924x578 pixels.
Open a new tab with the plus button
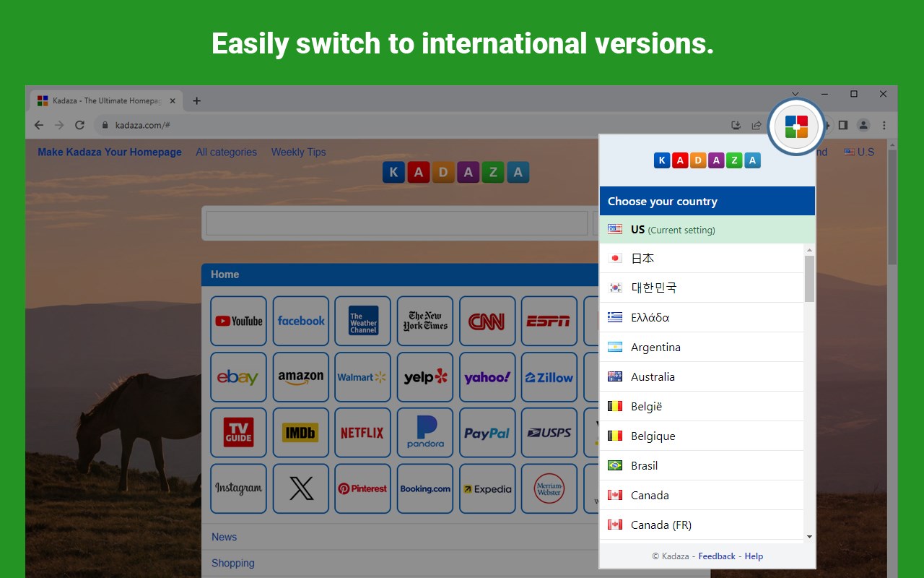click(196, 100)
